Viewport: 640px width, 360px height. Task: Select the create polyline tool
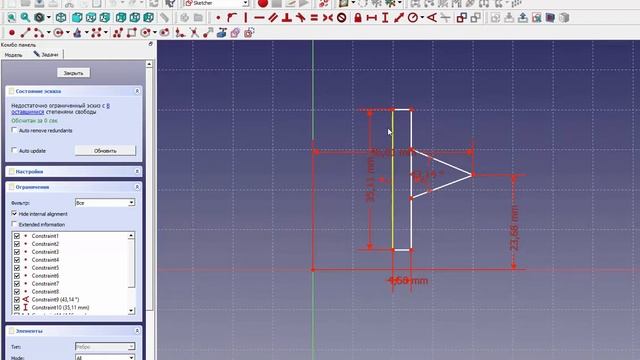click(x=118, y=33)
